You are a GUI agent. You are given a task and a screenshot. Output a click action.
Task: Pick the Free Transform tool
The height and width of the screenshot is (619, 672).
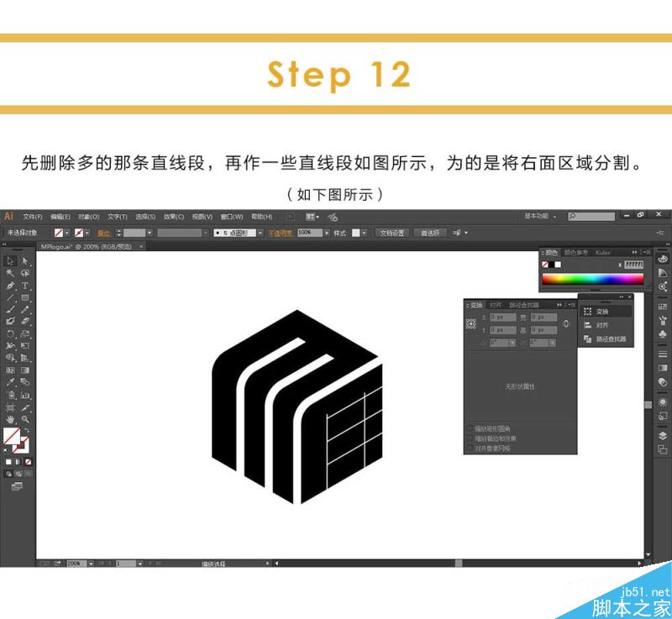tap(25, 345)
